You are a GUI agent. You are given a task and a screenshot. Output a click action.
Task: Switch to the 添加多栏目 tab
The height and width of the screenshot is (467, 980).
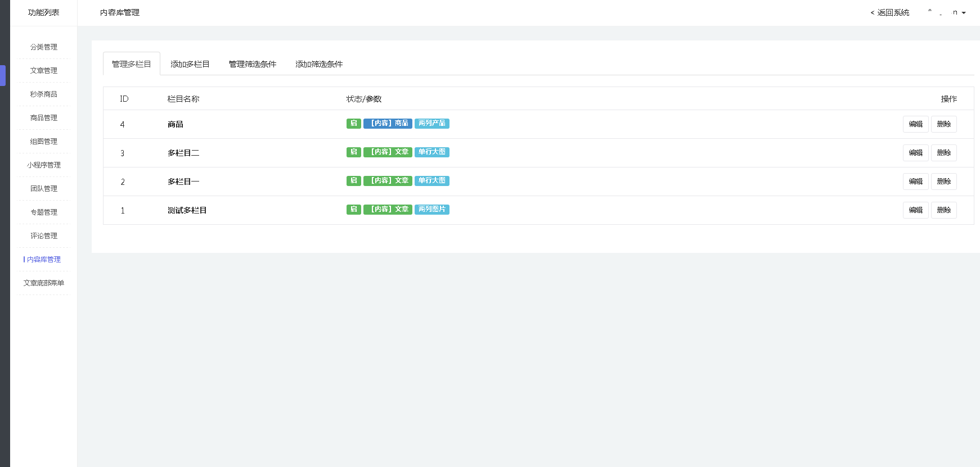(x=190, y=64)
